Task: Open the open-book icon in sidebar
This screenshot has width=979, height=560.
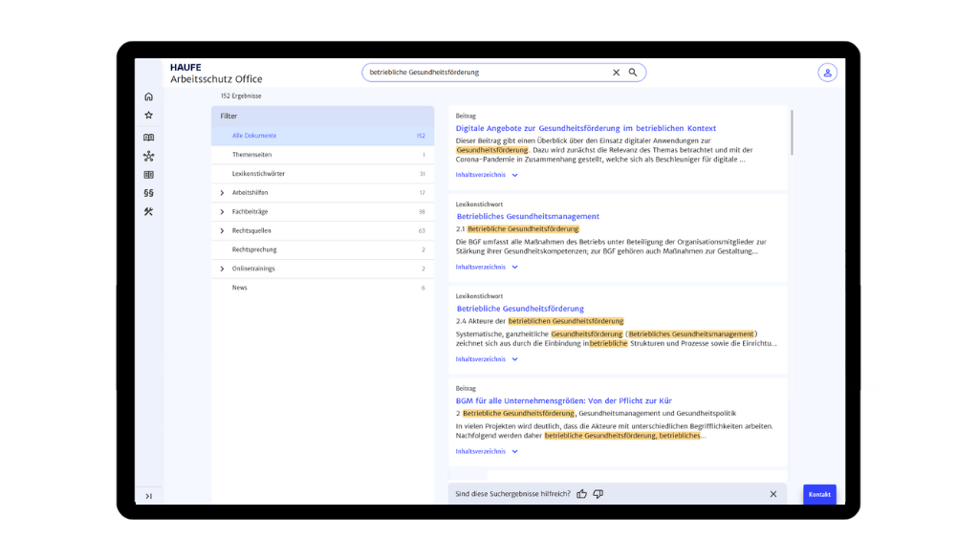Action: pos(148,138)
